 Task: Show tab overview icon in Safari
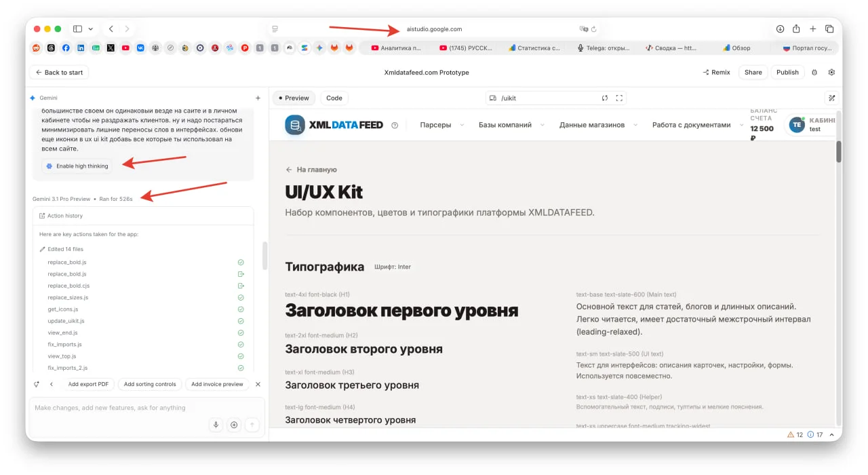click(829, 29)
